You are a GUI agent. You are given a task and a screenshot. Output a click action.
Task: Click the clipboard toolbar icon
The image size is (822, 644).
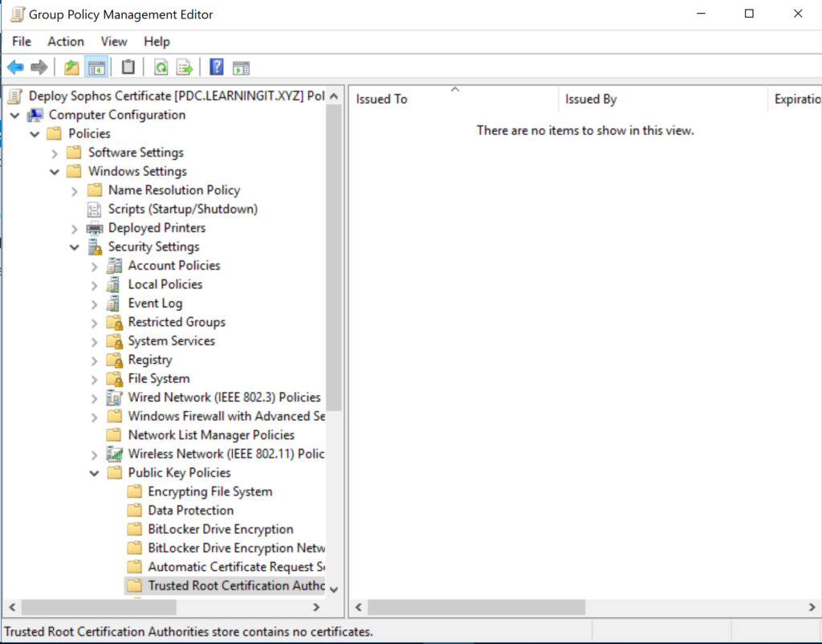coord(128,67)
